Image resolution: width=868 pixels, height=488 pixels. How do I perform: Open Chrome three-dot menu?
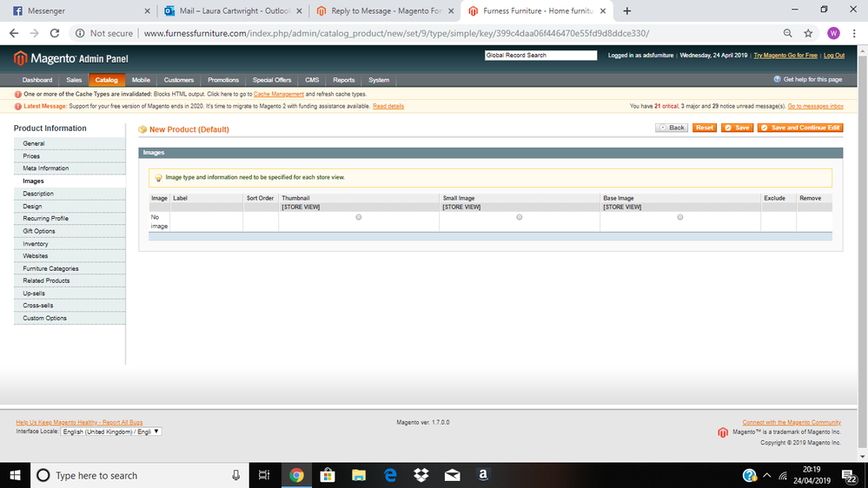pyautogui.click(x=854, y=33)
